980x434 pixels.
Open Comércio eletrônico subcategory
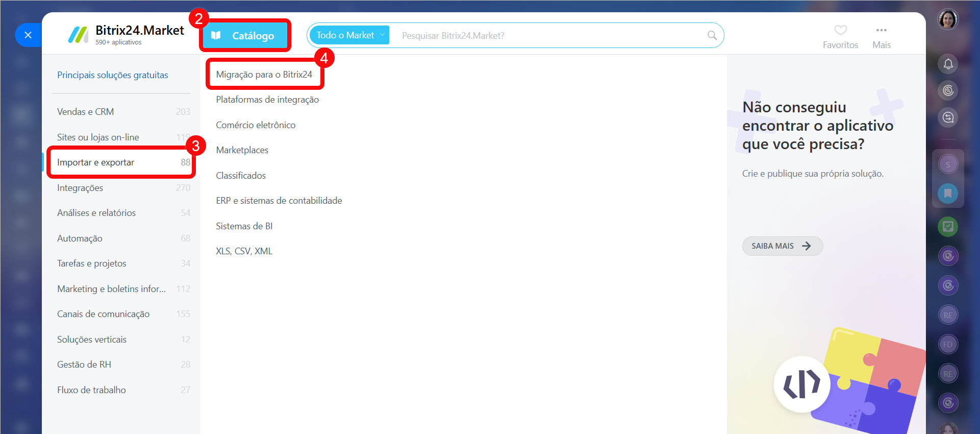coord(256,125)
